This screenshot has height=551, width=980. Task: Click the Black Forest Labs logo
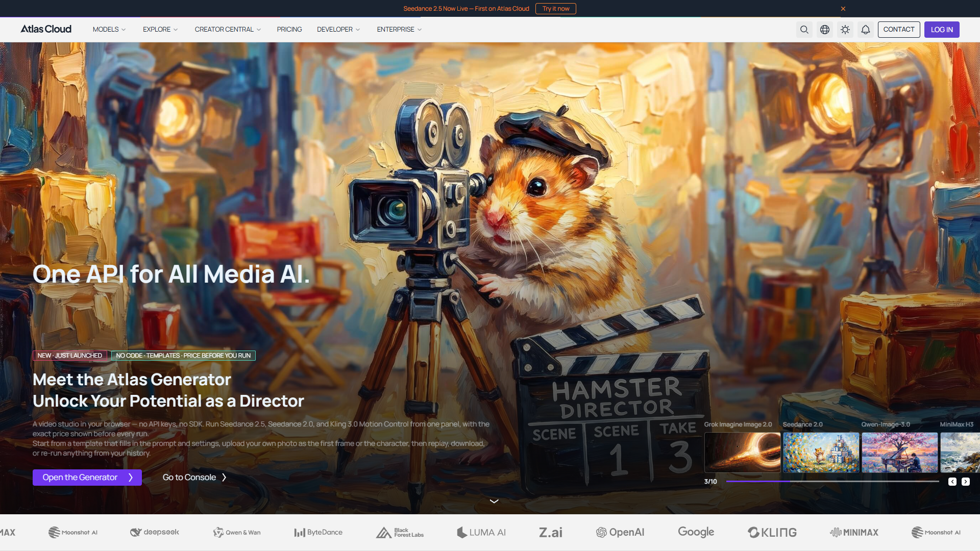[x=400, y=533]
